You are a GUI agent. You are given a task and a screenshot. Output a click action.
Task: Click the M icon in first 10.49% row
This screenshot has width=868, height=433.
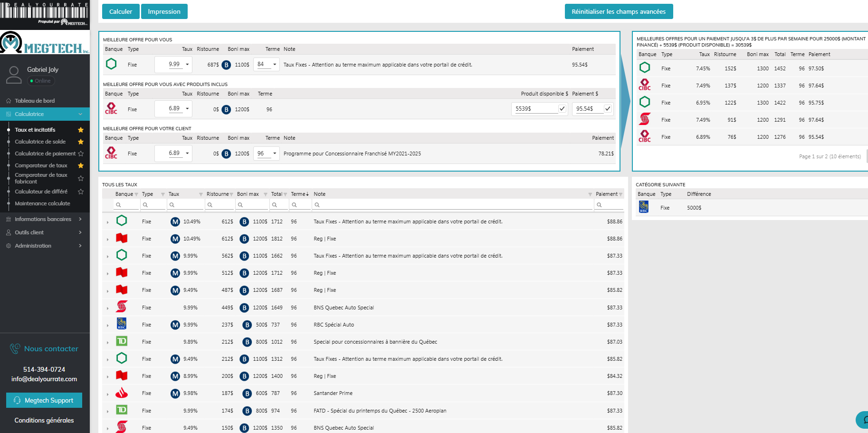click(175, 221)
